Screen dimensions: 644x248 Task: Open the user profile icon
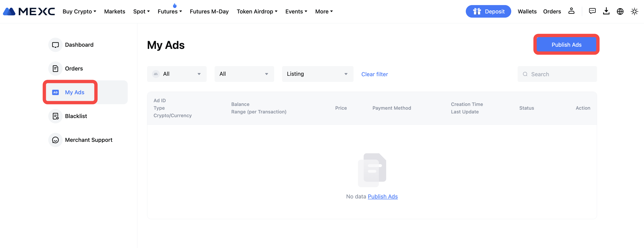pyautogui.click(x=571, y=11)
